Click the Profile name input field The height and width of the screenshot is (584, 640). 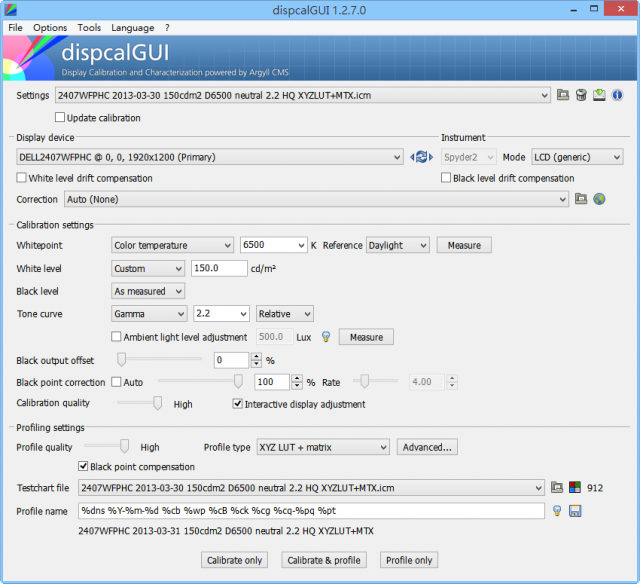click(x=311, y=511)
